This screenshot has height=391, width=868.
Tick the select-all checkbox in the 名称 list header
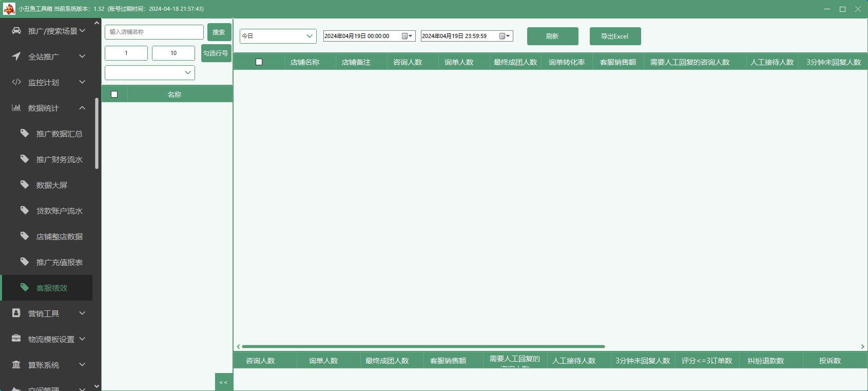(x=114, y=95)
